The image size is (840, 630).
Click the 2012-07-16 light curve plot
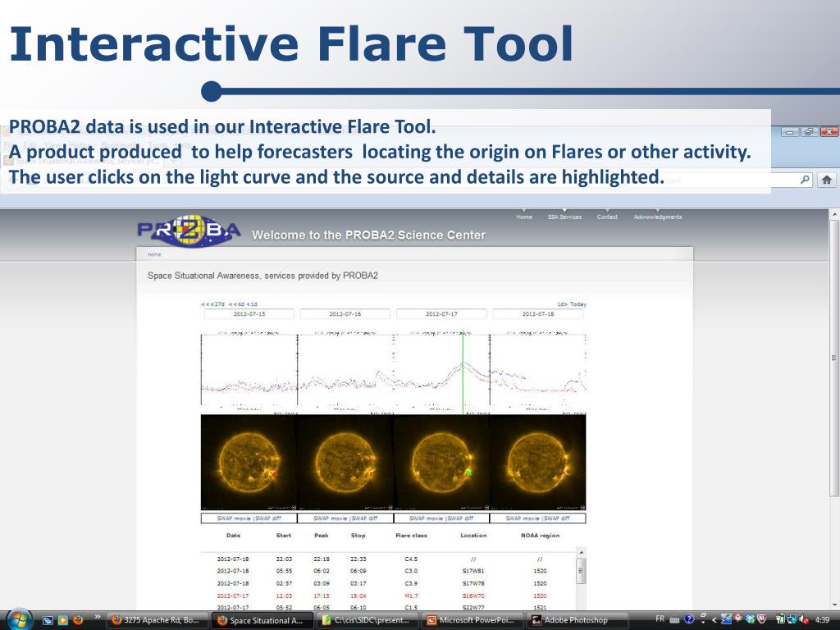coord(345,372)
